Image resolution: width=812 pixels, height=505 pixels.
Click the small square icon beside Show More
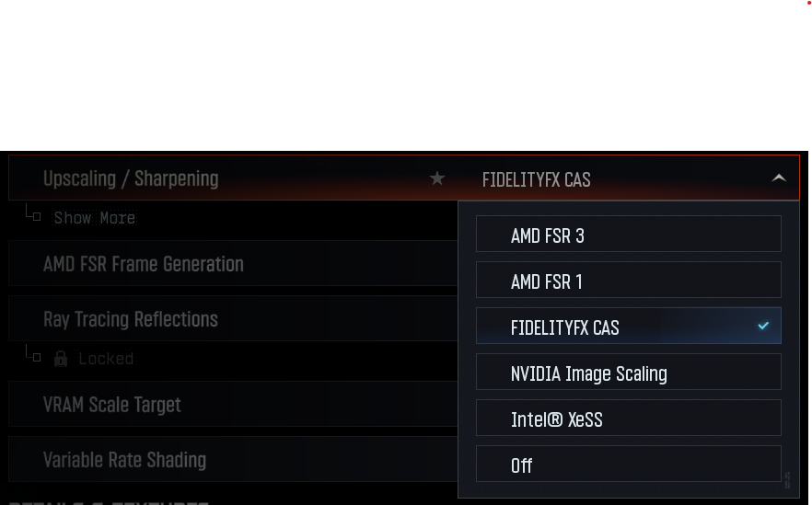[x=37, y=217]
